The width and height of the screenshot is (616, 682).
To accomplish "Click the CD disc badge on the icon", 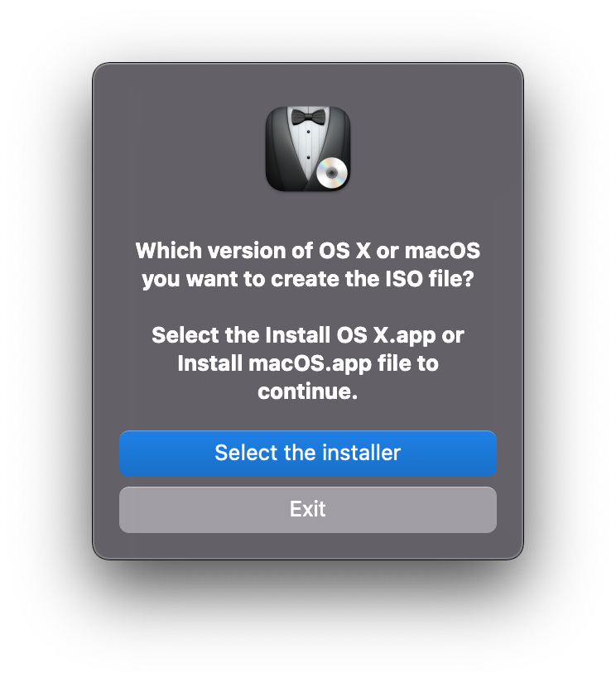I will pos(331,173).
